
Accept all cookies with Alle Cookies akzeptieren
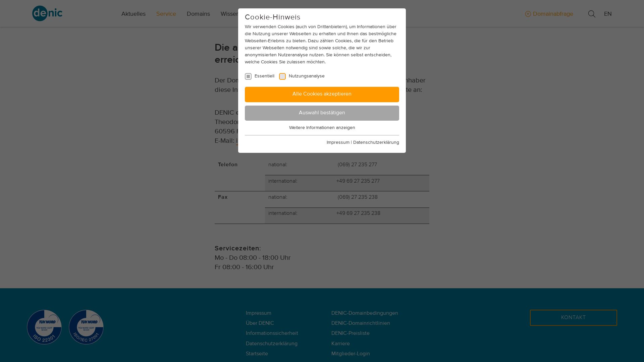tap(322, 94)
